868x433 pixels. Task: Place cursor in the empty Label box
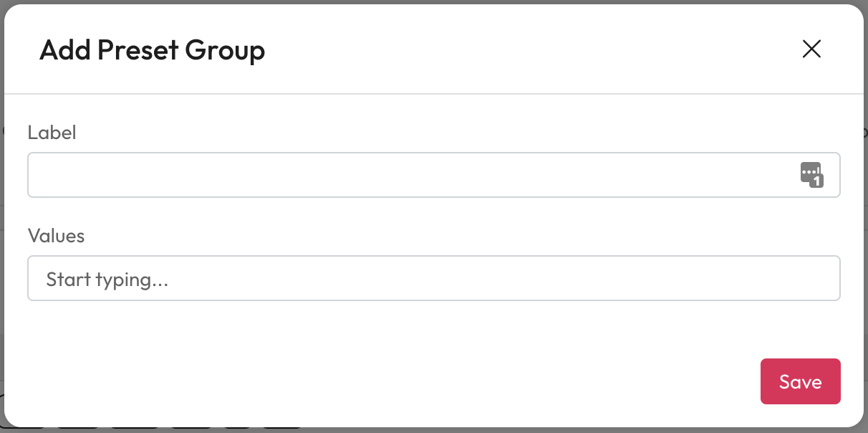(412, 175)
